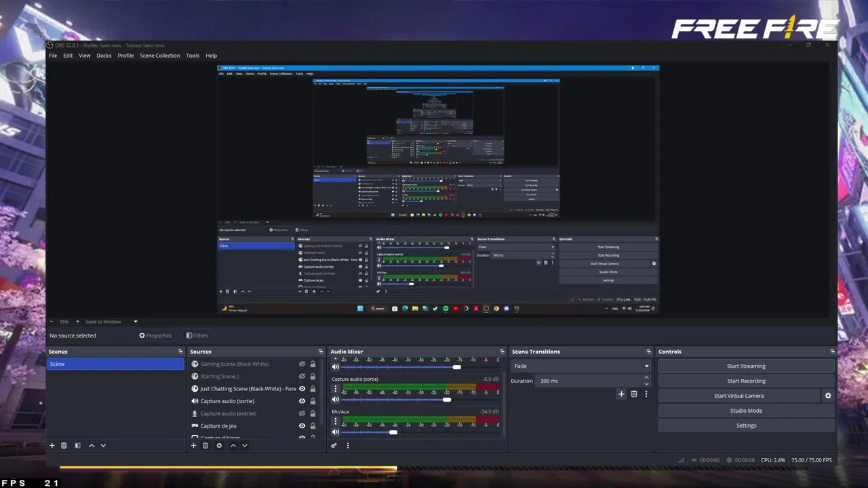Open transition properties three-dot menu
Screen dimensions: 868x488
pyautogui.click(x=646, y=394)
